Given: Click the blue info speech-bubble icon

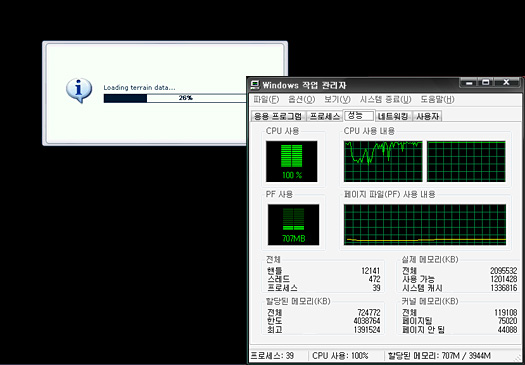Looking at the screenshot, I should click(x=79, y=90).
